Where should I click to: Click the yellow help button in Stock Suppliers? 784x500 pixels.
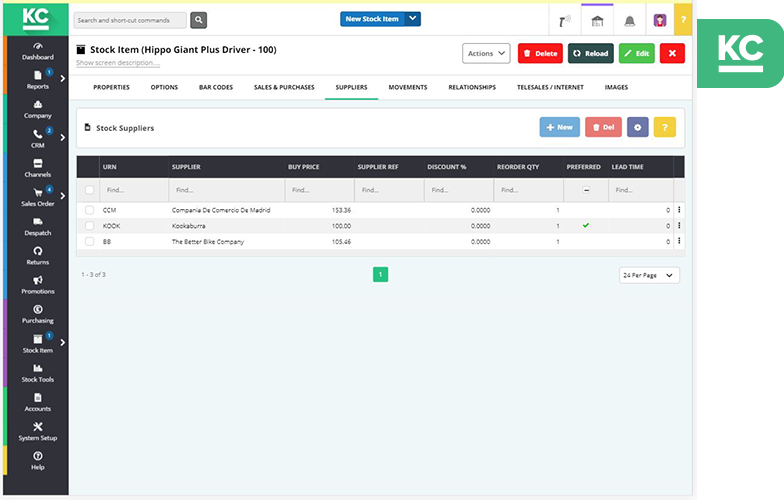664,127
